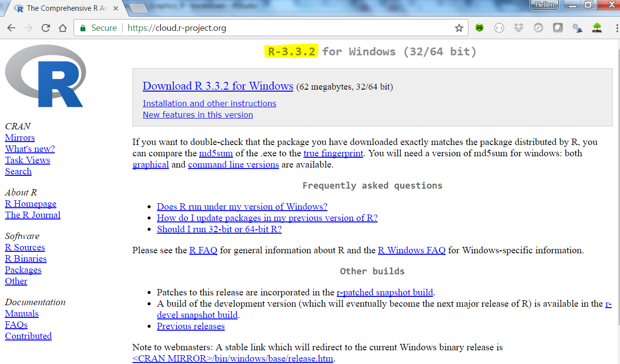
Task: Click the (62 megabytes, 32/64 bit) text
Action: tap(344, 87)
